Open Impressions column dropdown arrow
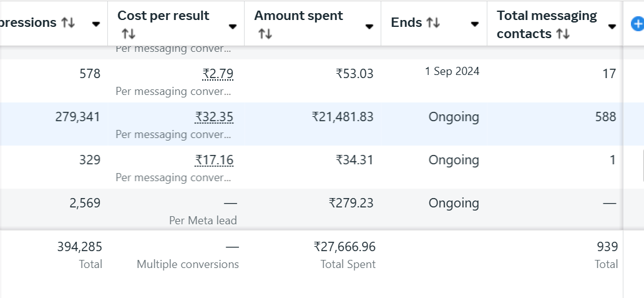The height and width of the screenshot is (298, 644). pyautogui.click(x=96, y=24)
